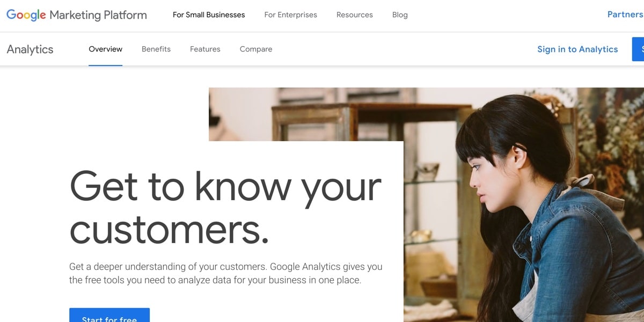Open the For Small Businesses menu

click(x=209, y=15)
